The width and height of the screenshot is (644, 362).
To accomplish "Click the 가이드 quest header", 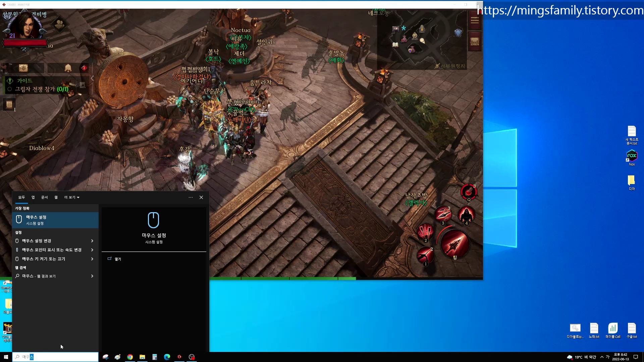I will click(24, 81).
